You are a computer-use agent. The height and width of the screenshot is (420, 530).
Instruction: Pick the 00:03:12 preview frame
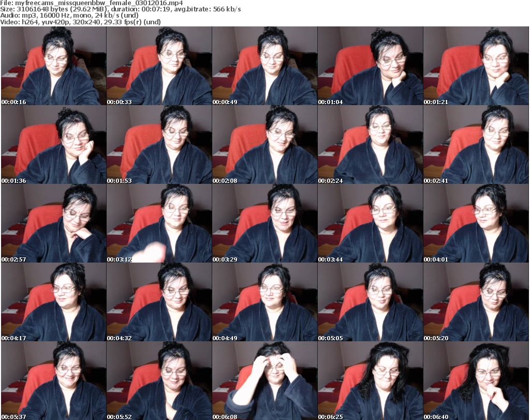coord(159,224)
